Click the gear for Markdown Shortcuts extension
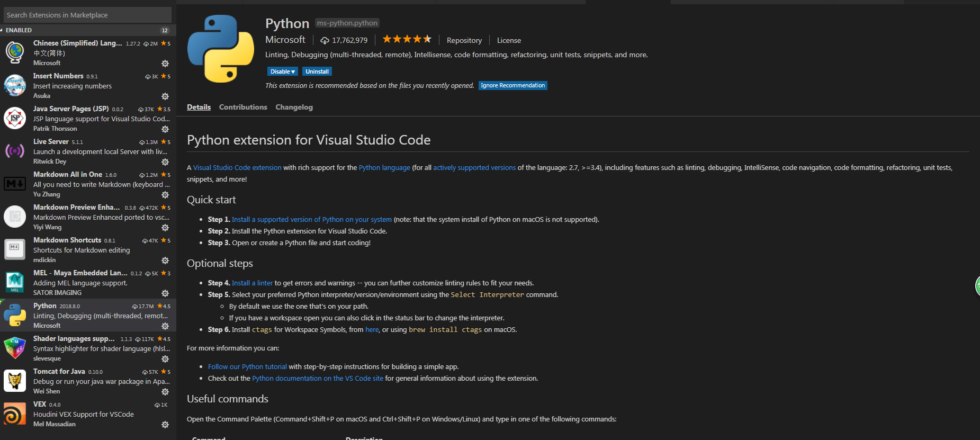 tap(165, 261)
